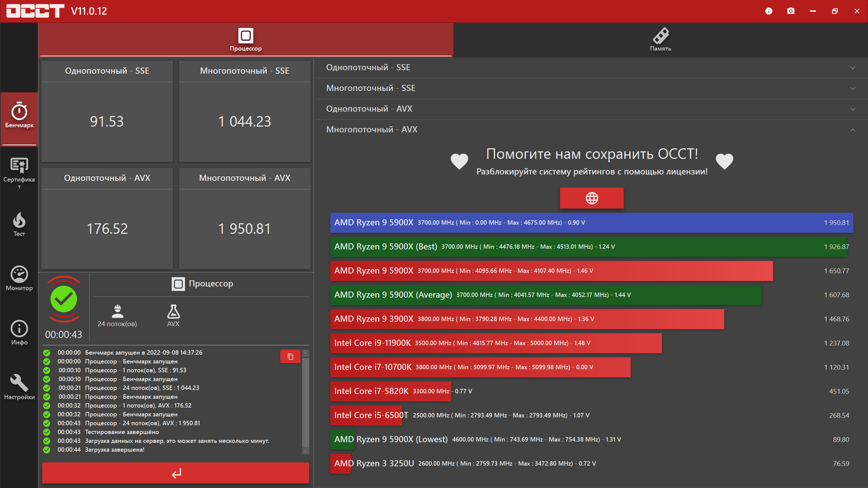Viewport: 868px width, 488px height.
Task: Select the Многопоточный - AVX score tile
Action: [244, 219]
